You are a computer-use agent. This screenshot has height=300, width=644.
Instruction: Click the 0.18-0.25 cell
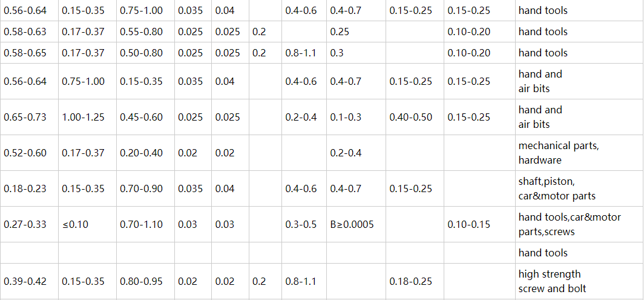pyautogui.click(x=411, y=281)
